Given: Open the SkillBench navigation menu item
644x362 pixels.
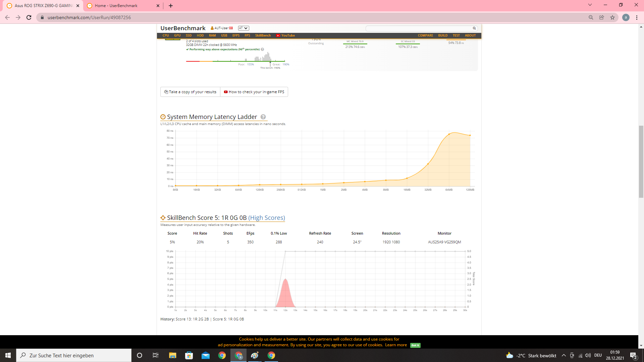Looking at the screenshot, I should tap(263, 36).
